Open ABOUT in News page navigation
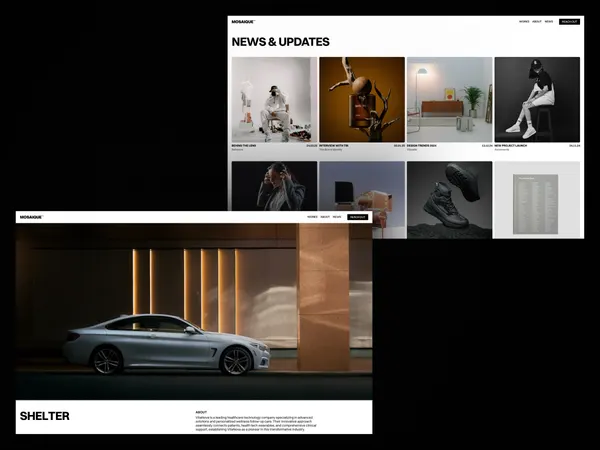 [537, 22]
